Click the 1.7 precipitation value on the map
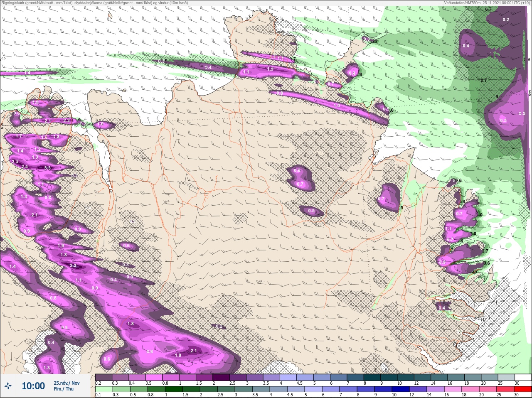Image resolution: width=532 pixels, height=398 pixels. (x=18, y=136)
